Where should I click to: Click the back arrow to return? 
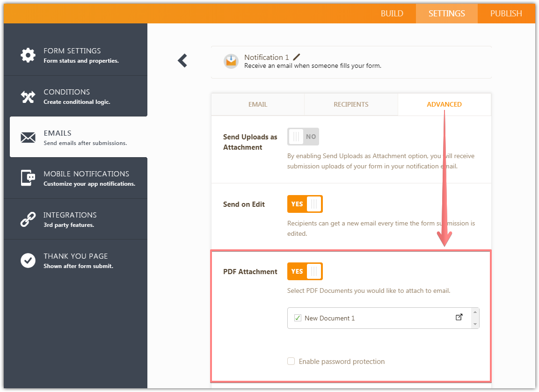(x=182, y=61)
